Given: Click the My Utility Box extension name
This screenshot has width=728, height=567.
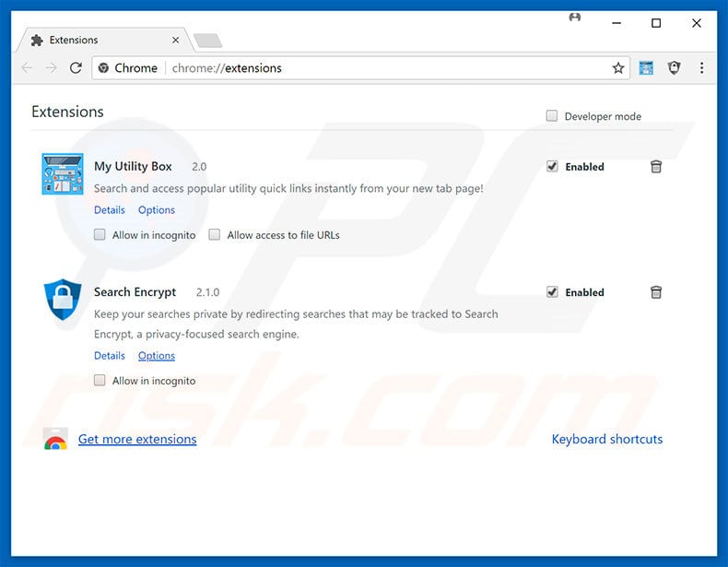Looking at the screenshot, I should (x=133, y=166).
